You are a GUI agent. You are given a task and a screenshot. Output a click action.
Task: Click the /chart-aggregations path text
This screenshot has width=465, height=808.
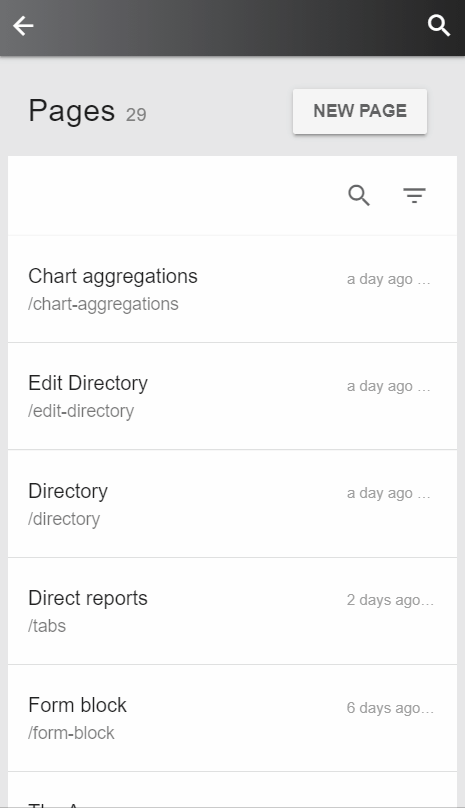(103, 304)
